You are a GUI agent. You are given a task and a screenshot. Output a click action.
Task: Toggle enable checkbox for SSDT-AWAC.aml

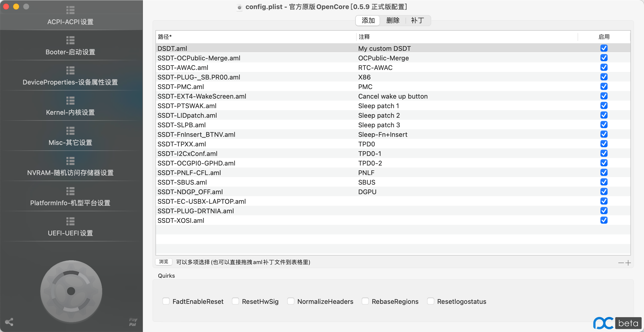[x=604, y=67]
